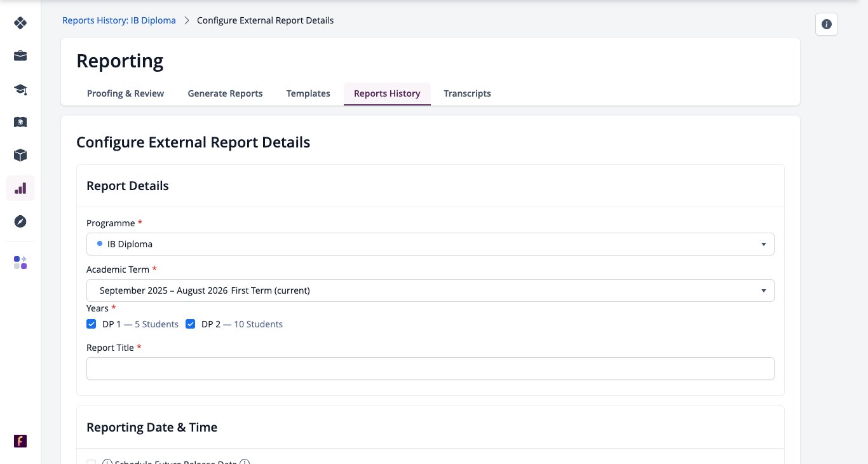Follow the Reports History: IB Diploma breadcrumb

119,20
